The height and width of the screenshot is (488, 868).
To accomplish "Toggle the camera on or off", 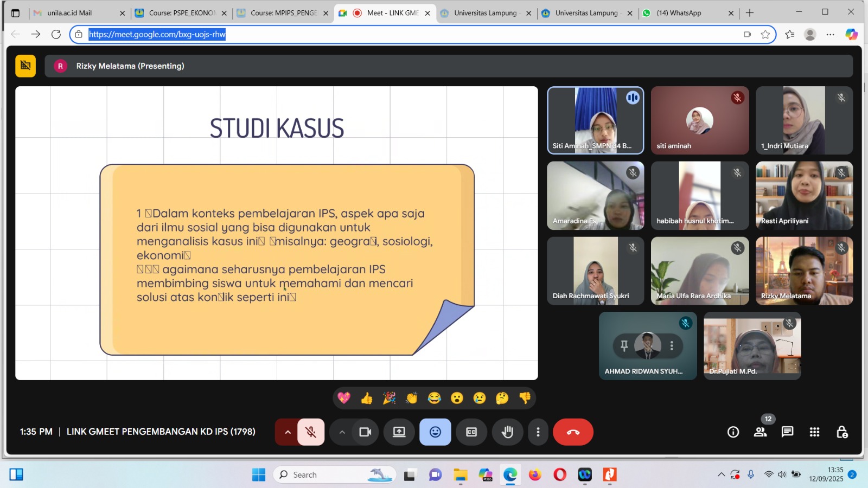I will 365,432.
